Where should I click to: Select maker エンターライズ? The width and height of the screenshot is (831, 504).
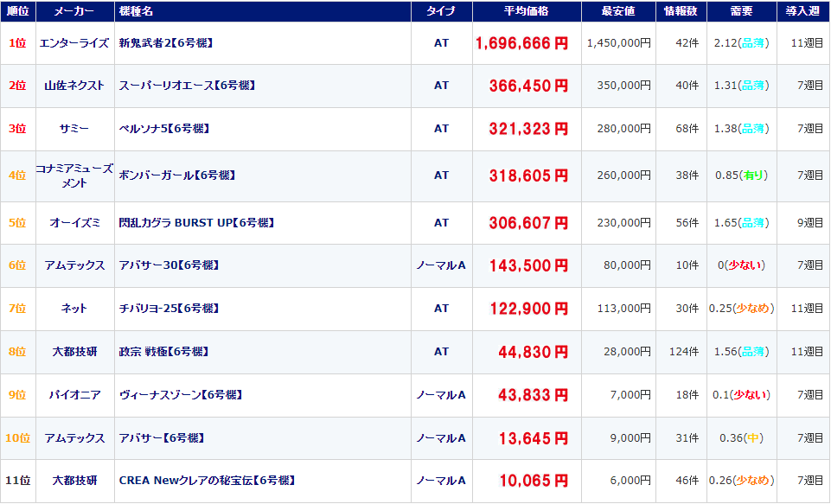click(x=74, y=43)
